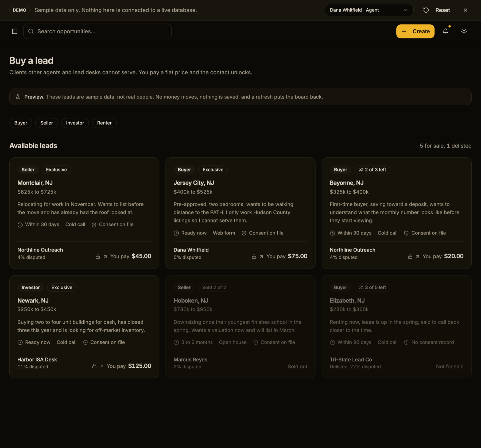Open the notifications bell
The image size is (481, 448).
pos(445,31)
